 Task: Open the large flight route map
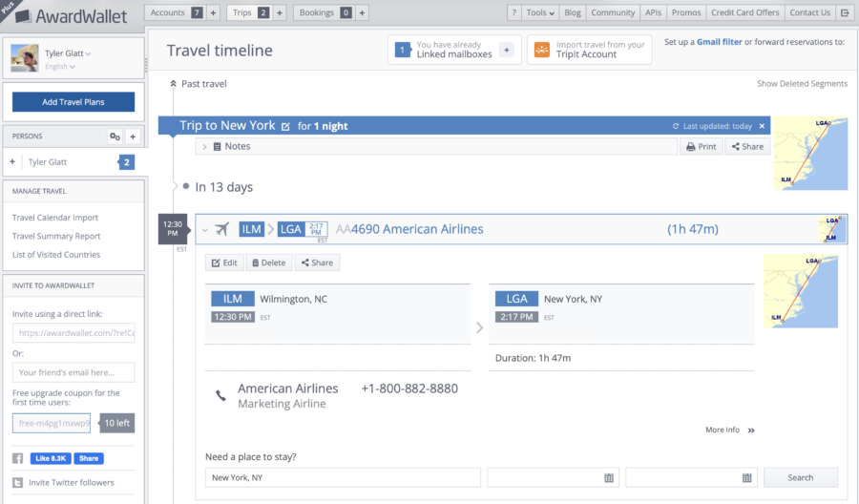801,291
